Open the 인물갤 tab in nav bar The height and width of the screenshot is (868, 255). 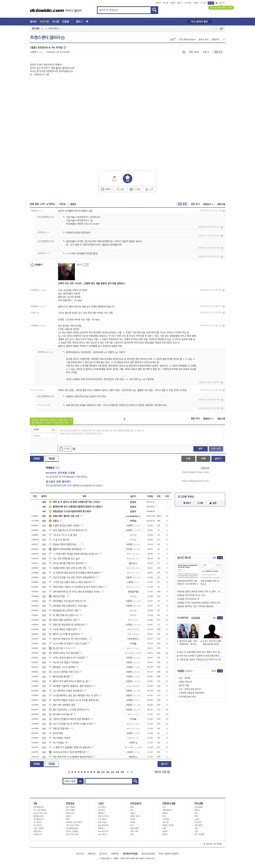[x=66, y=22]
